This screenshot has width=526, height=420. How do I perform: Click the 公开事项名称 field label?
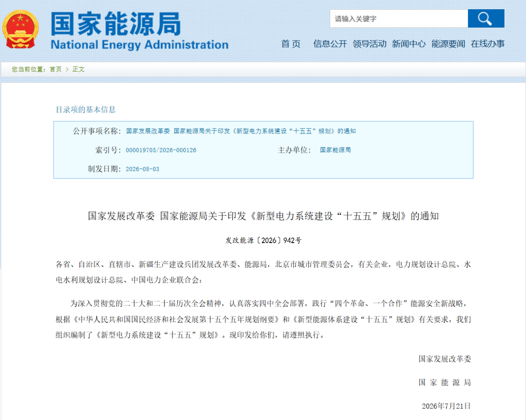(x=97, y=131)
